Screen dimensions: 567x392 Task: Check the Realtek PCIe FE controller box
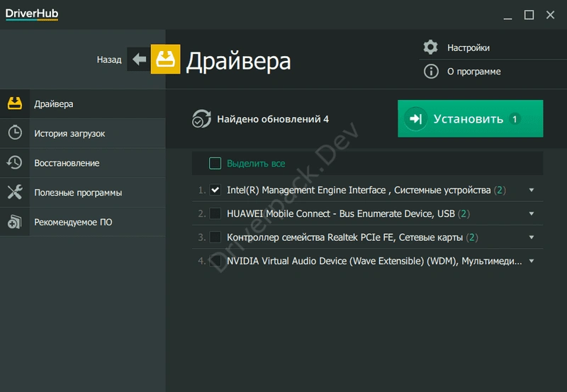coord(215,237)
